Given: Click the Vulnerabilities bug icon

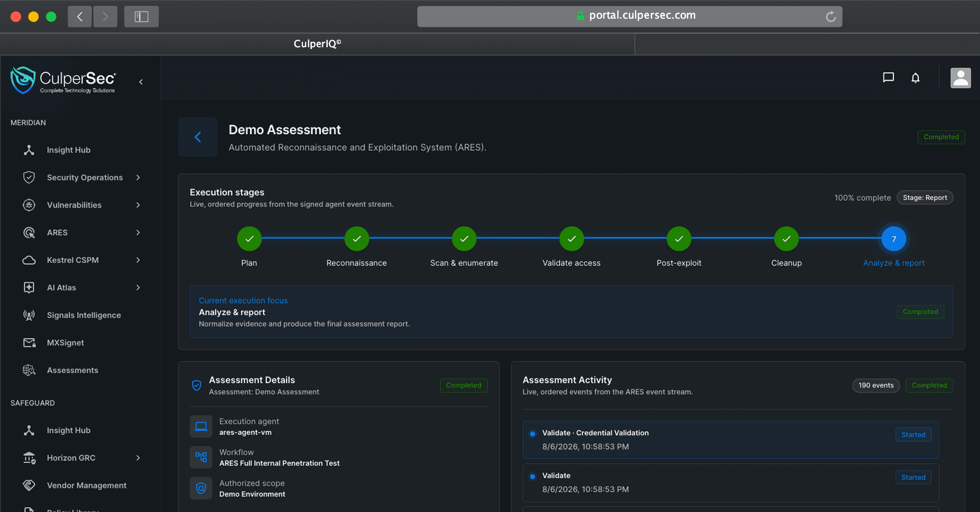Looking at the screenshot, I should point(29,205).
